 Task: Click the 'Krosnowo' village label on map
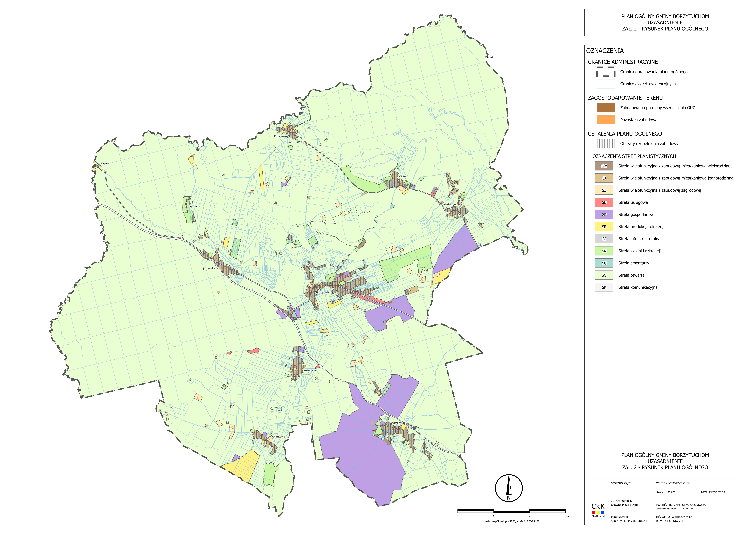[280, 136]
